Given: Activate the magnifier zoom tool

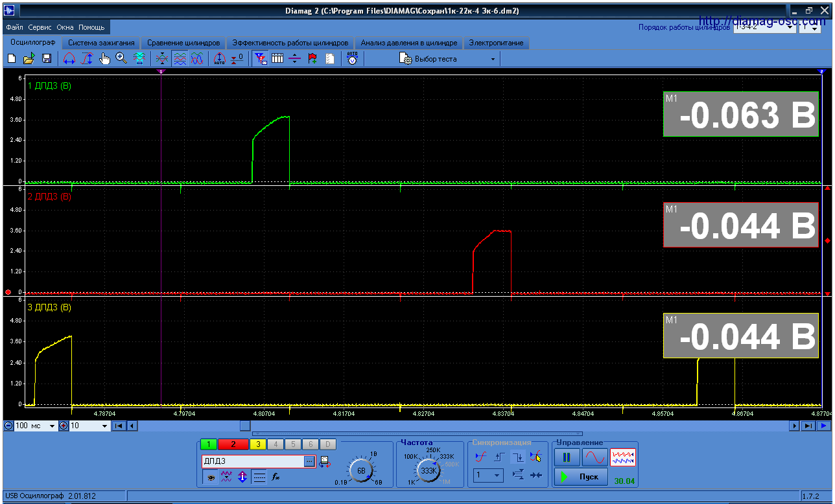Looking at the screenshot, I should pyautogui.click(x=121, y=59).
